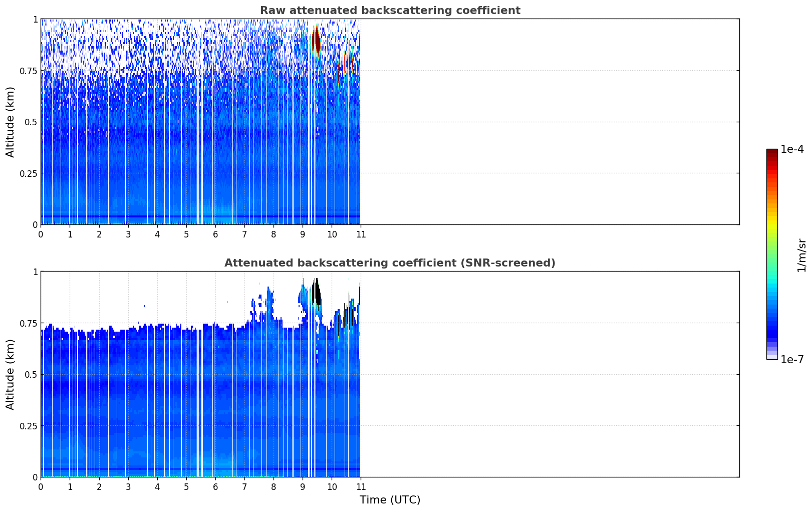The image size is (812, 511).
Task: Click the 0.5 altitude tick on top plot
Action: (x=31, y=122)
